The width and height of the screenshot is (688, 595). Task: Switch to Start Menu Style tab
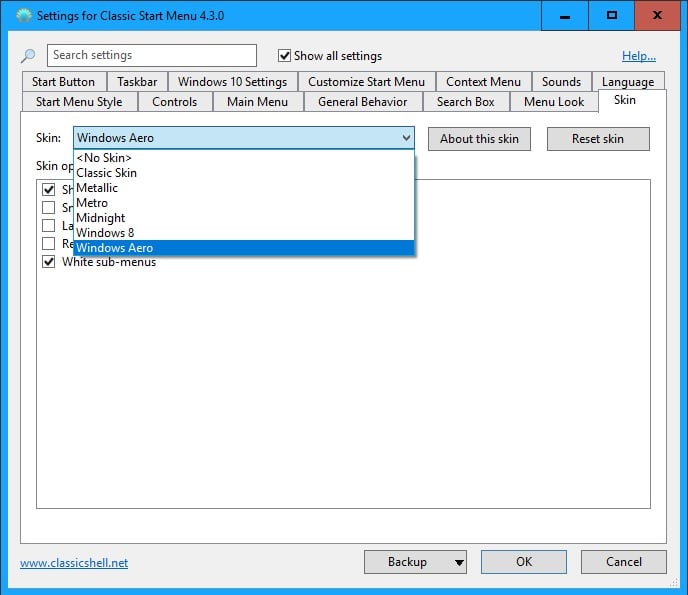79,102
